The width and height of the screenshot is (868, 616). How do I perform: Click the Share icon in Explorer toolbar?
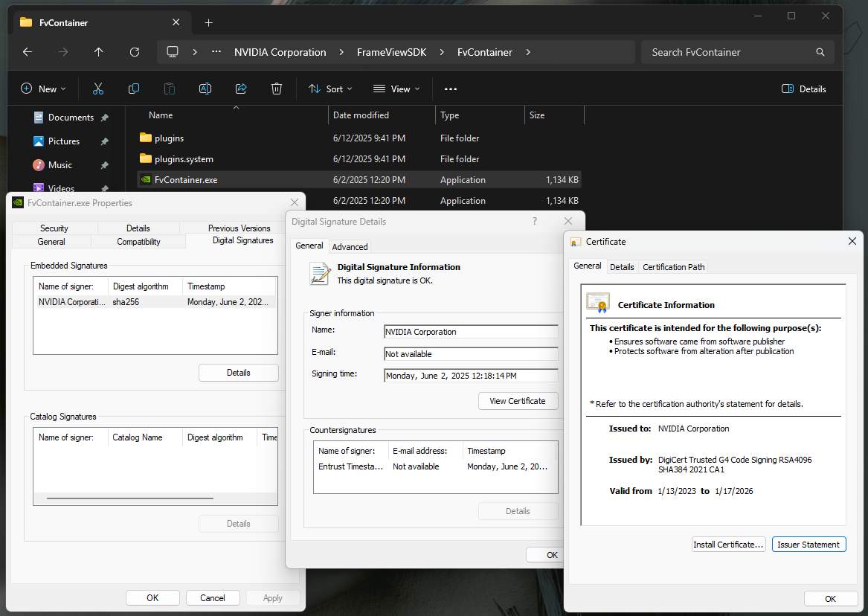pyautogui.click(x=241, y=89)
